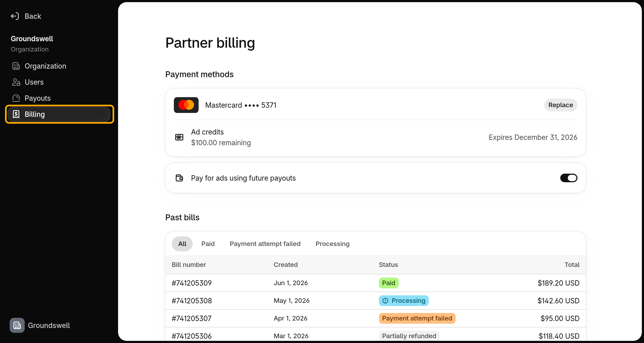Go Back using the Back label
Viewport: 644px width, 343px height.
[x=33, y=16]
